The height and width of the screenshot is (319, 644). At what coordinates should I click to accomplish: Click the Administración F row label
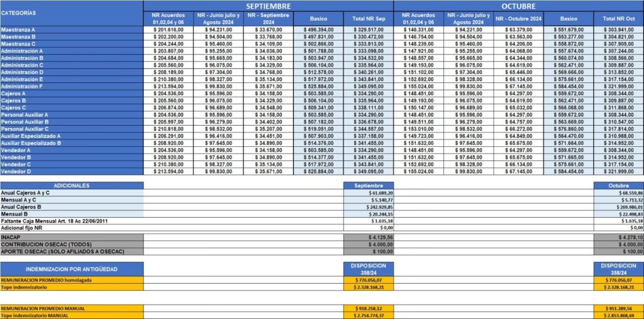(22, 86)
